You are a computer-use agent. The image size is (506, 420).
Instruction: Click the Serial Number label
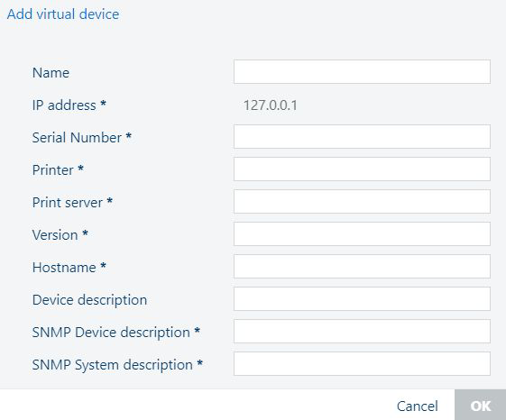82,137
